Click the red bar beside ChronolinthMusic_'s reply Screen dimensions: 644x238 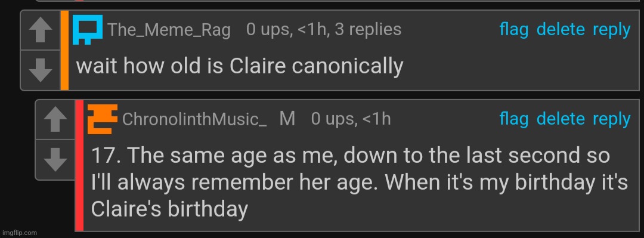pos(79,165)
